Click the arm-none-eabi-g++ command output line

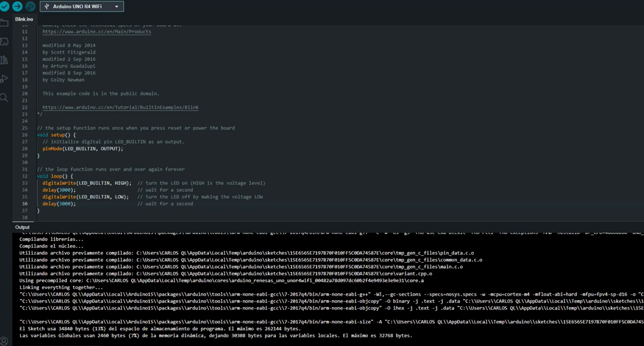coord(331,295)
